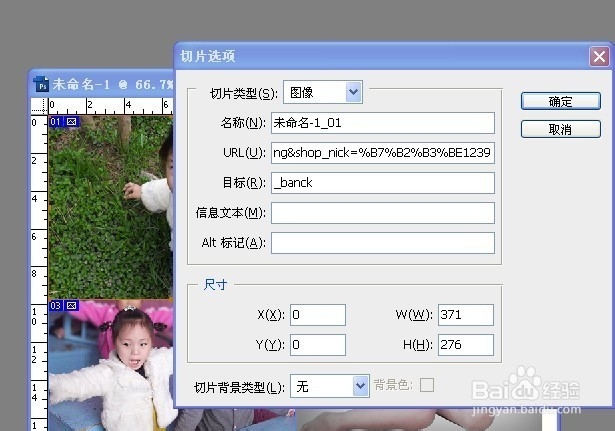This screenshot has width=615, height=431.
Task: Click the girl photo in slice 03
Action: [x=111, y=366]
